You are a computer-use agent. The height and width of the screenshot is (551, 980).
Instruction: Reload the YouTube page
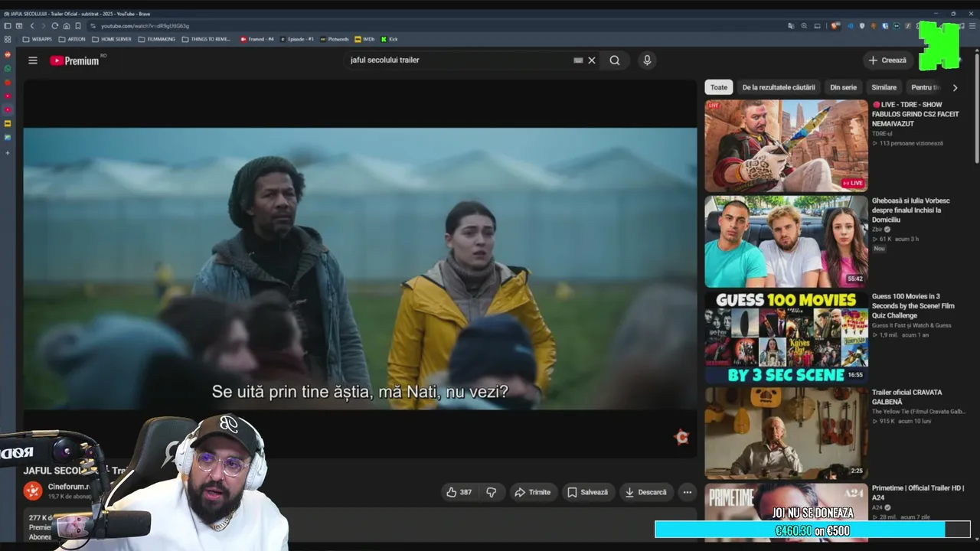point(54,26)
